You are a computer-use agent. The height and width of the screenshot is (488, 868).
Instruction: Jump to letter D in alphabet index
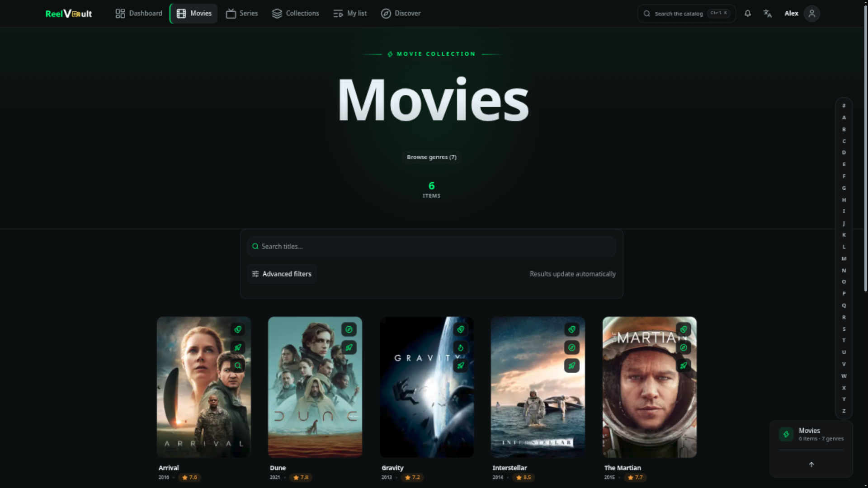pos(844,153)
